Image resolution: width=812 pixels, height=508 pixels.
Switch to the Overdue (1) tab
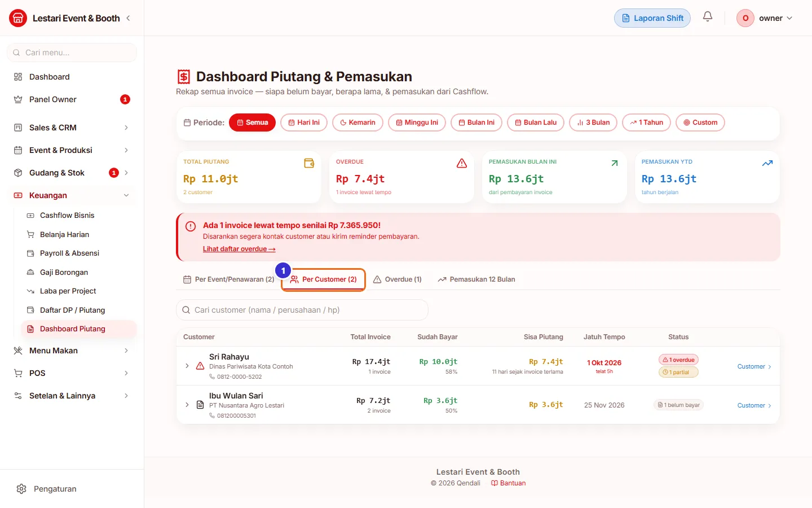tap(397, 279)
